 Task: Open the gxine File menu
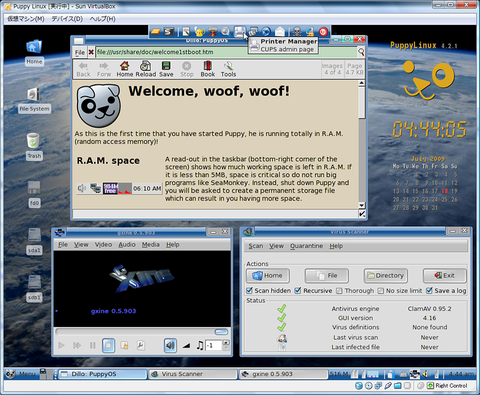pyautogui.click(x=63, y=245)
